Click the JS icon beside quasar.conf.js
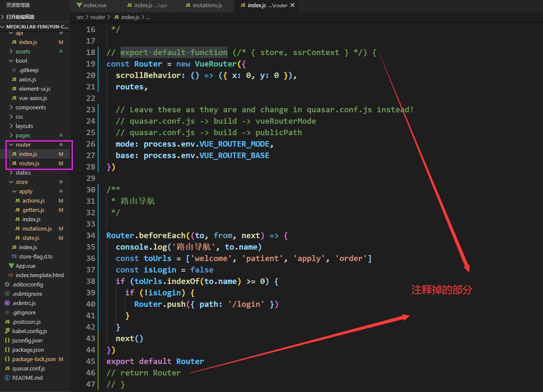Viewport: 543px width, 392px height. [x=7, y=368]
